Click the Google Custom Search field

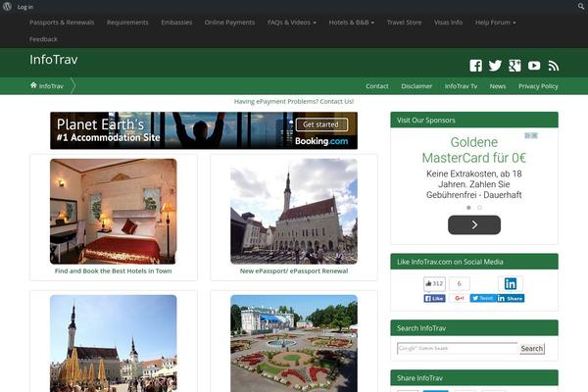click(457, 348)
